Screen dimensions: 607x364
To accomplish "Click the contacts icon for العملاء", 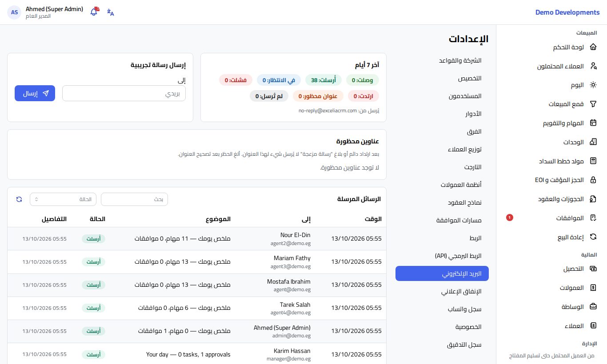I will (593, 325).
